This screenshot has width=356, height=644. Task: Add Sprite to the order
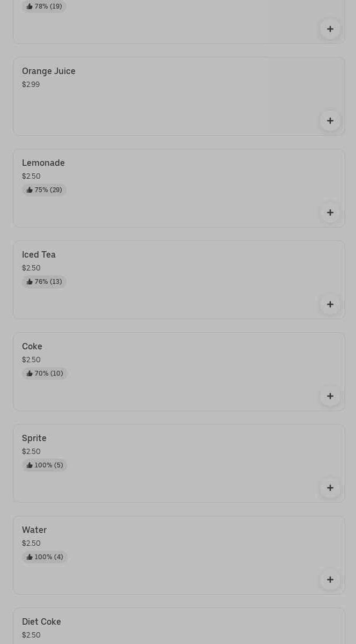point(330,488)
